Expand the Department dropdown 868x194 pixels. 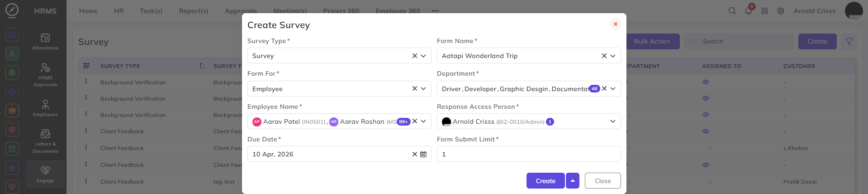click(613, 88)
